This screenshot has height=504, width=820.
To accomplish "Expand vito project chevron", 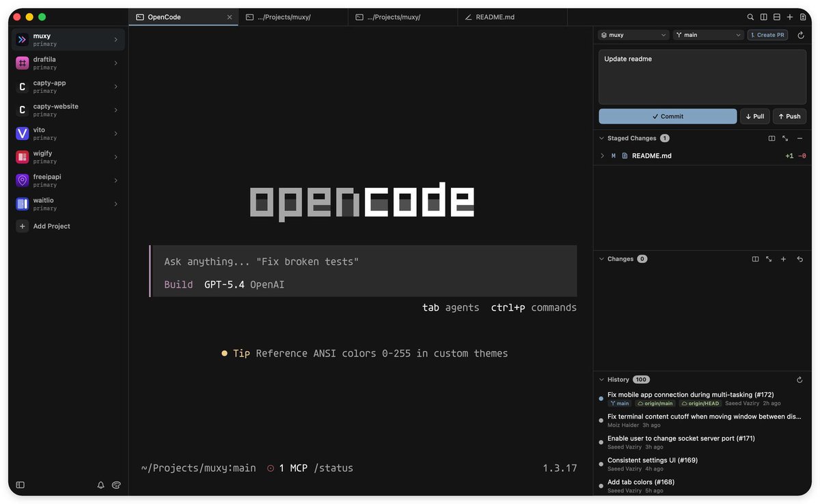I will 115,133.
